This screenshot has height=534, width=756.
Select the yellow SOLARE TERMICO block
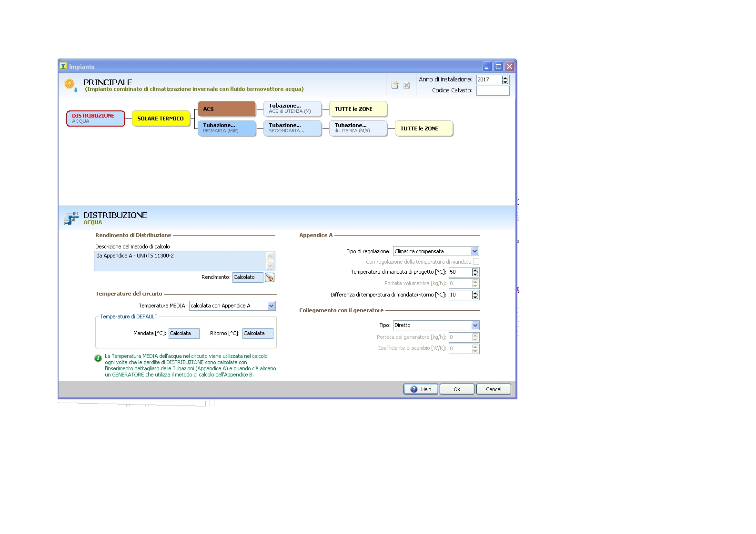(x=161, y=119)
